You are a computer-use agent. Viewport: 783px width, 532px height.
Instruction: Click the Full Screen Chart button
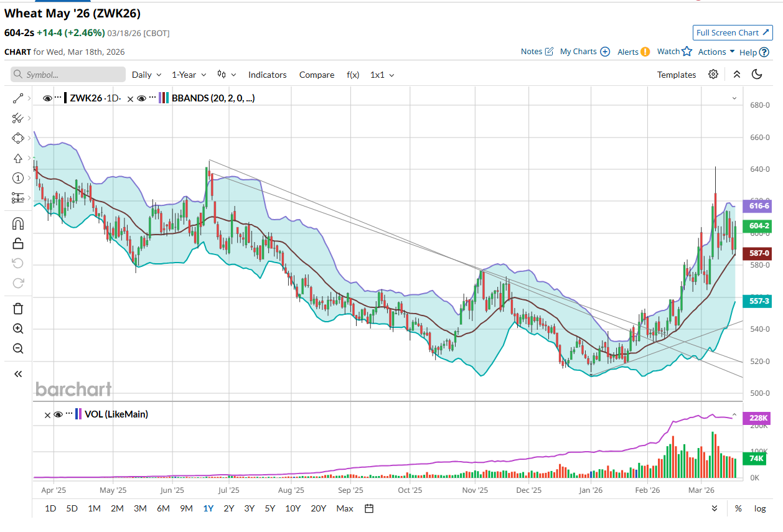(733, 33)
